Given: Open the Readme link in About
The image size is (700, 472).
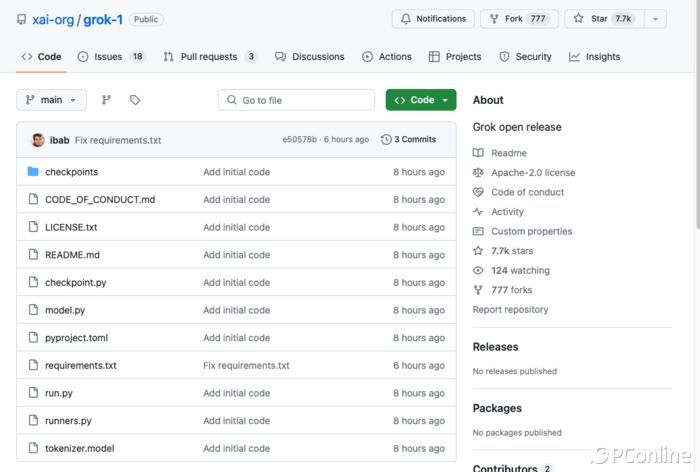Looking at the screenshot, I should pyautogui.click(x=500, y=153).
